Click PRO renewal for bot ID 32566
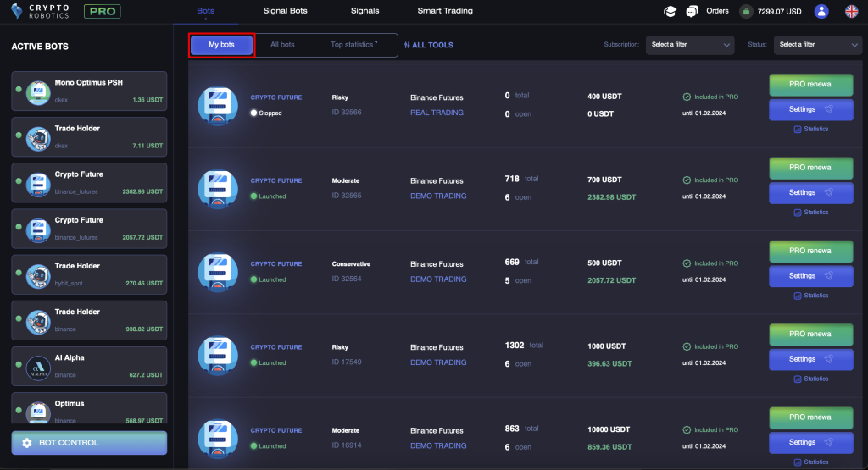This screenshot has height=470, width=868. (811, 85)
